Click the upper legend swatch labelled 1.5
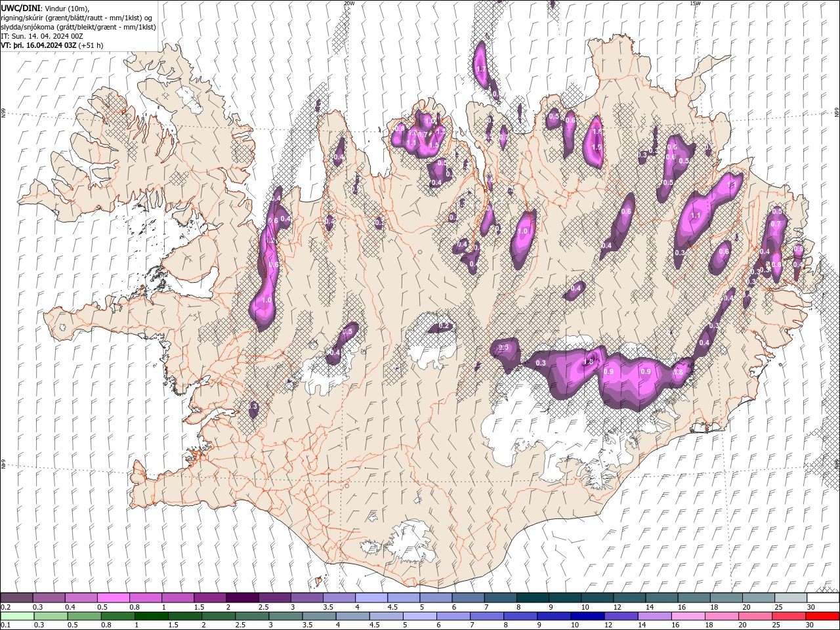840x630 pixels. [210, 598]
